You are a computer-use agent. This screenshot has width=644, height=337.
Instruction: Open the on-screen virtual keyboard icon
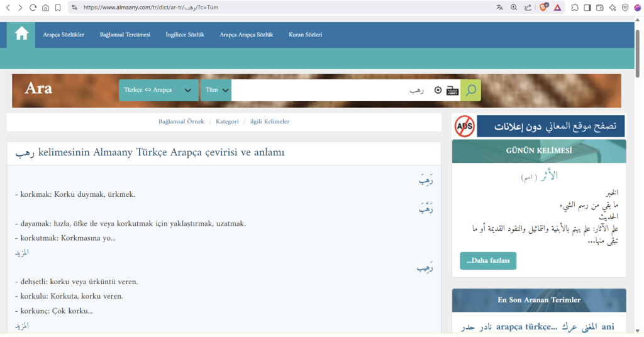tap(452, 91)
